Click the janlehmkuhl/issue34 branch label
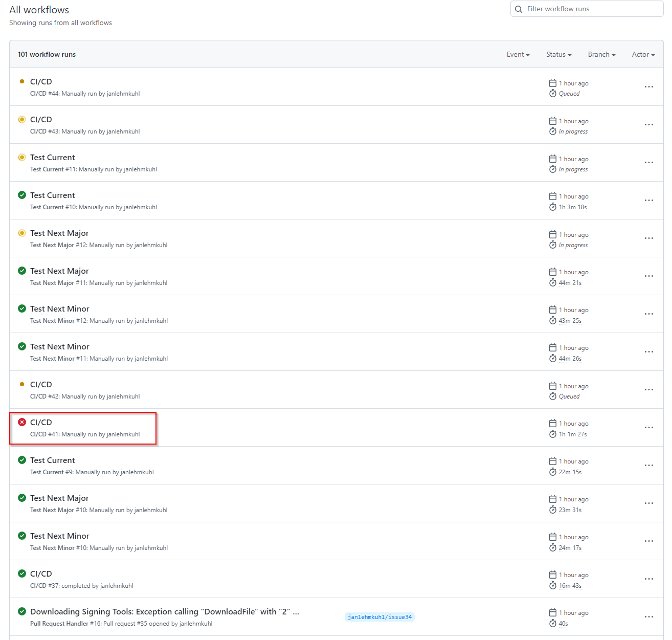Viewport: 672px width, 640px height. [x=379, y=617]
